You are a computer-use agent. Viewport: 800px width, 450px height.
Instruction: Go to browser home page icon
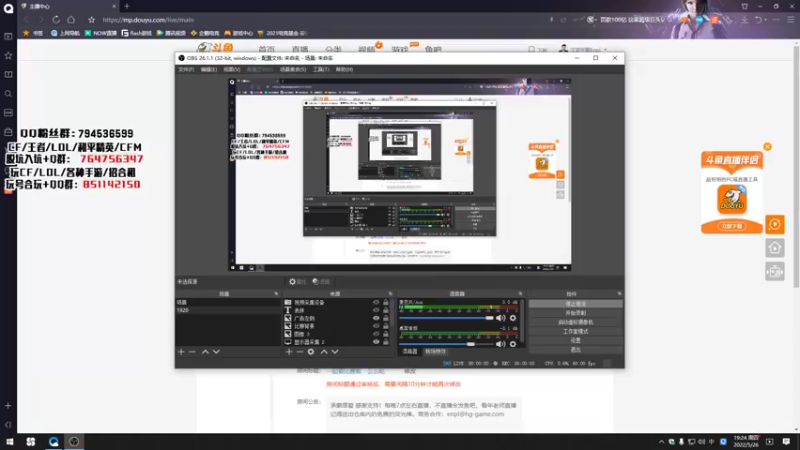tap(71, 19)
